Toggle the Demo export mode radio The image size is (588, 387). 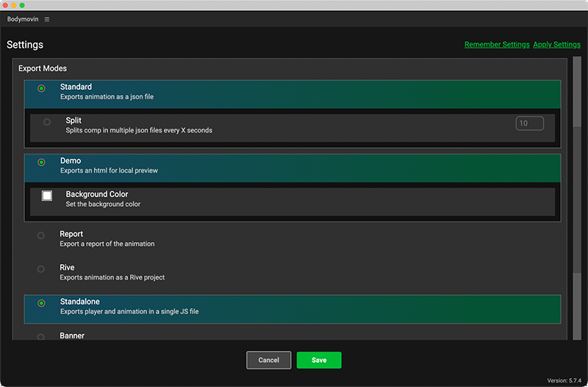pos(41,162)
